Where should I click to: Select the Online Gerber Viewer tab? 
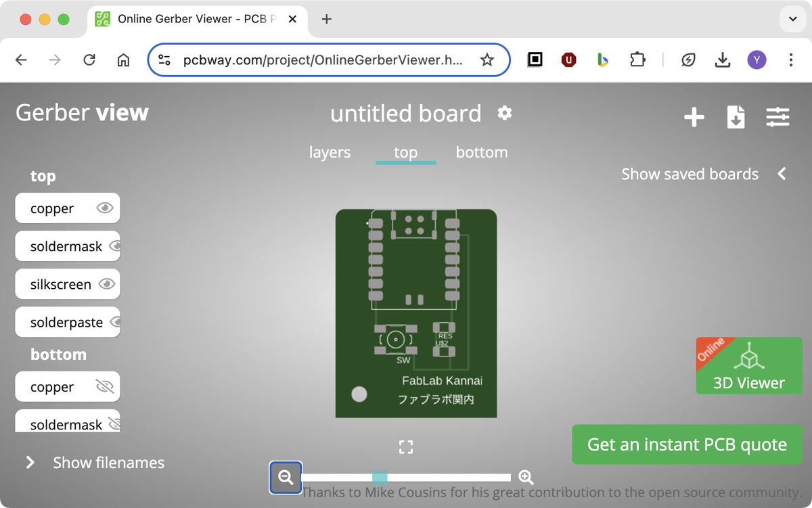(x=196, y=19)
